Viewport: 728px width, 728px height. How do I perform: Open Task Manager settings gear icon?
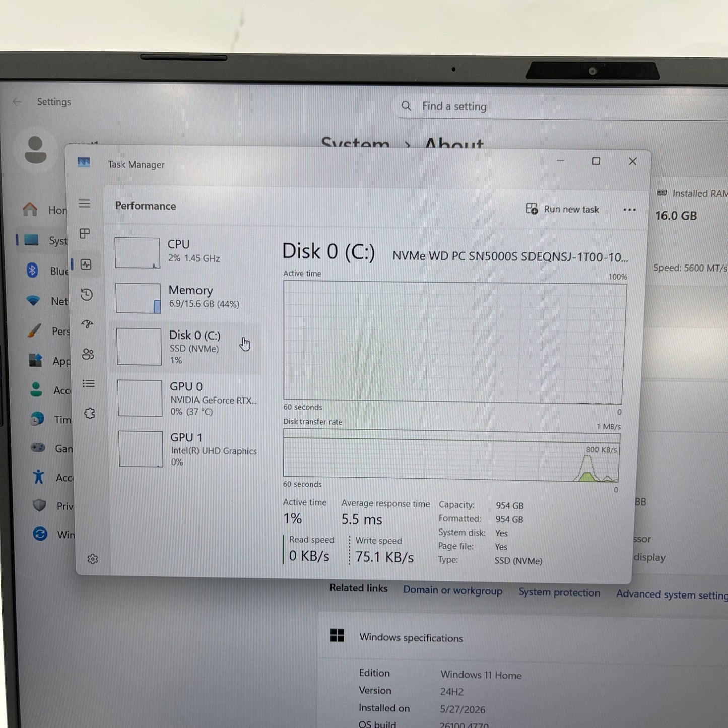[x=93, y=559]
